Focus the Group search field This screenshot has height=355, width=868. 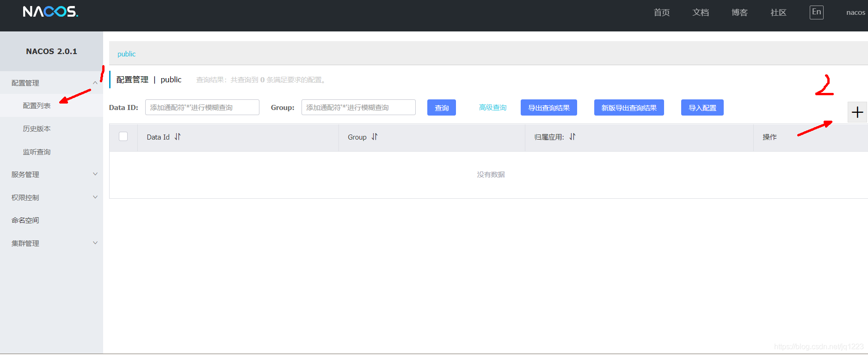point(358,107)
